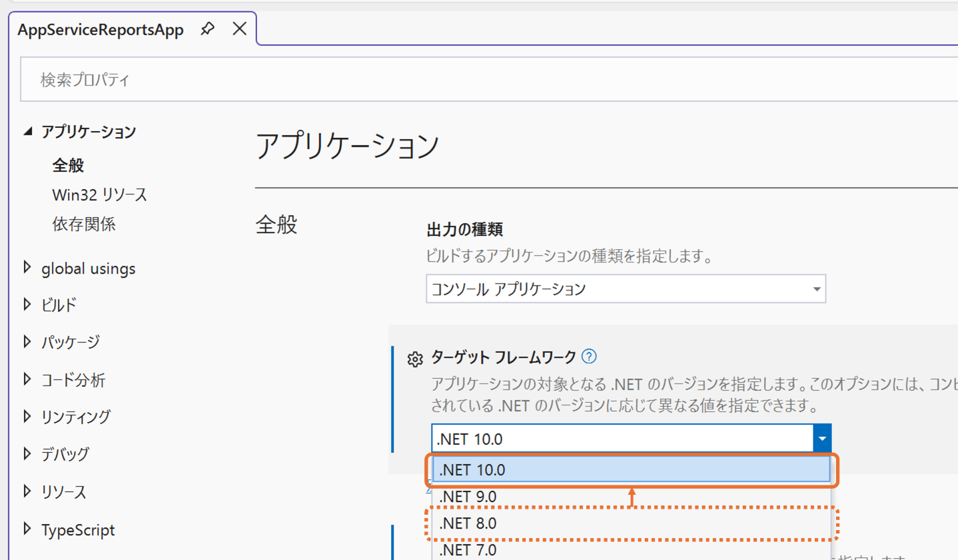The height and width of the screenshot is (560, 958).
Task: Expand the リンティング section
Action: click(x=27, y=416)
